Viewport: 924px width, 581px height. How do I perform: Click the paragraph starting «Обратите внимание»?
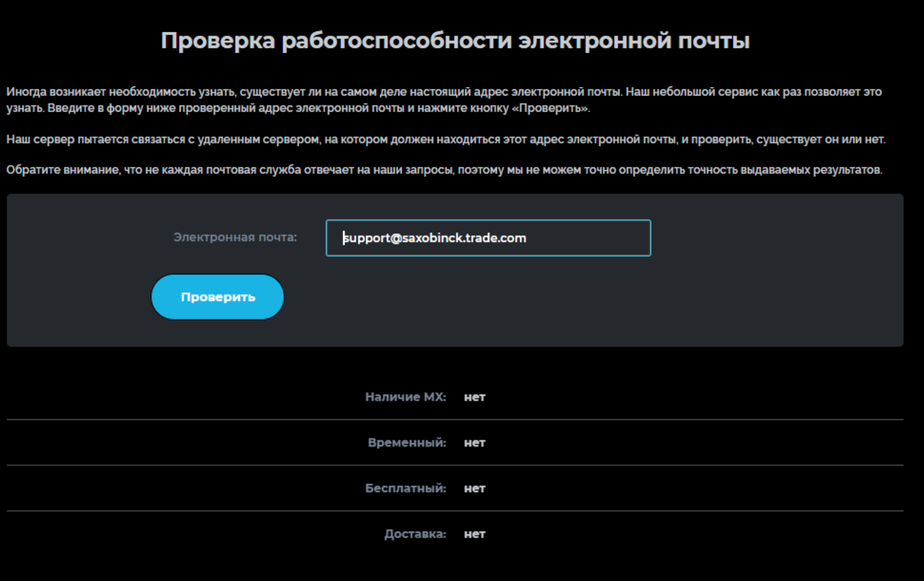(x=444, y=170)
